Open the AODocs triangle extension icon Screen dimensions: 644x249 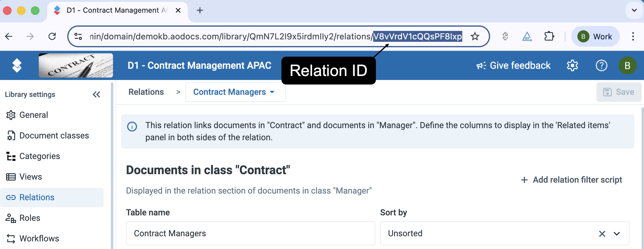527,37
